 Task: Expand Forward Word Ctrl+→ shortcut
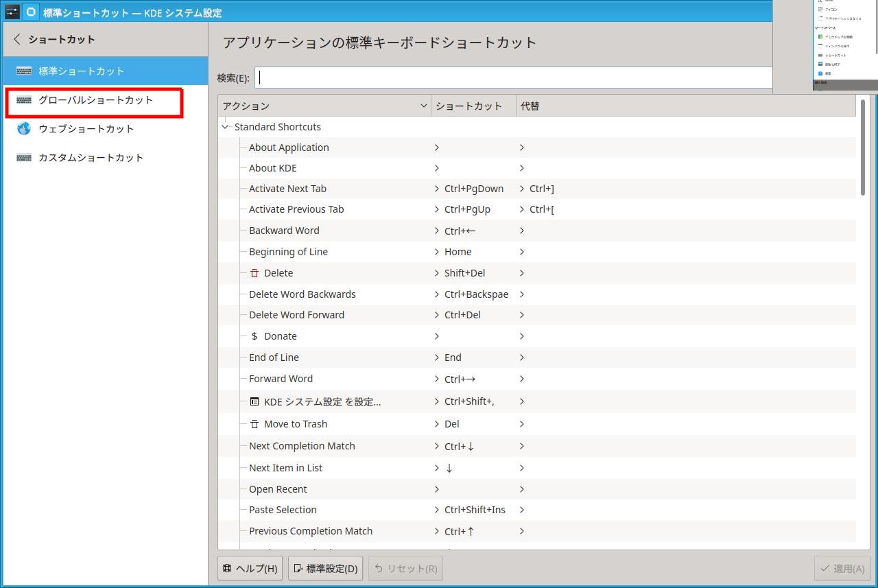click(437, 379)
